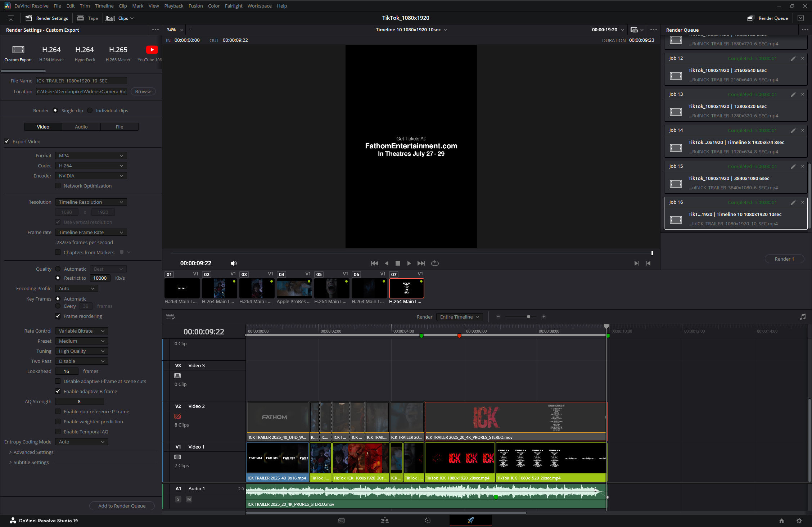Screen dimensions: 812x527
Task: Toggle the disabled Video 2 track icon
Action: coord(177,416)
